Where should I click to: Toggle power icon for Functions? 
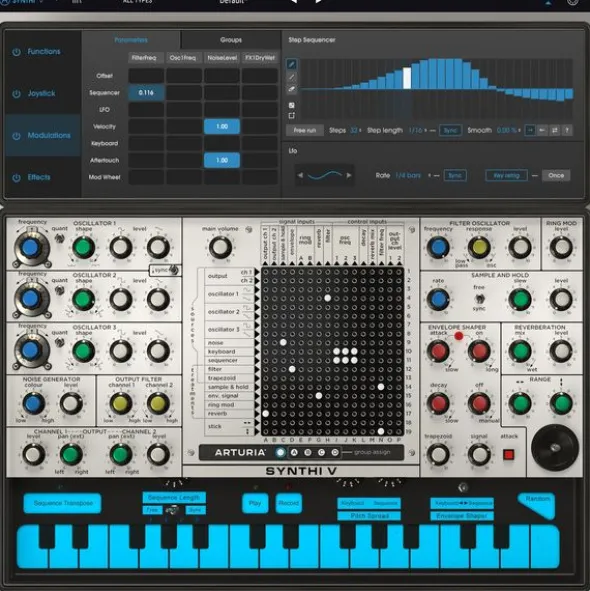pyautogui.click(x=16, y=52)
